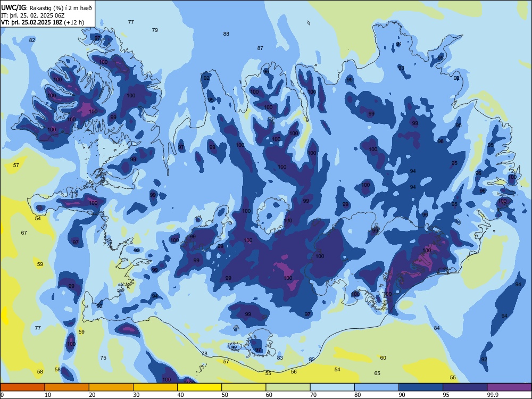This screenshot has width=532, height=399.
Task: Click the humidity value 84 in the southeast sea
Action: (x=437, y=328)
